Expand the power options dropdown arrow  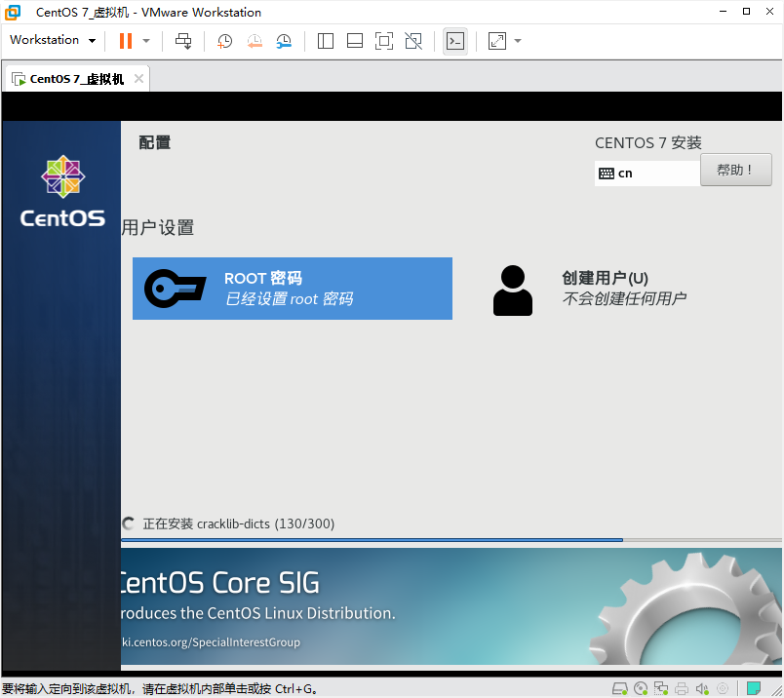[x=146, y=41]
